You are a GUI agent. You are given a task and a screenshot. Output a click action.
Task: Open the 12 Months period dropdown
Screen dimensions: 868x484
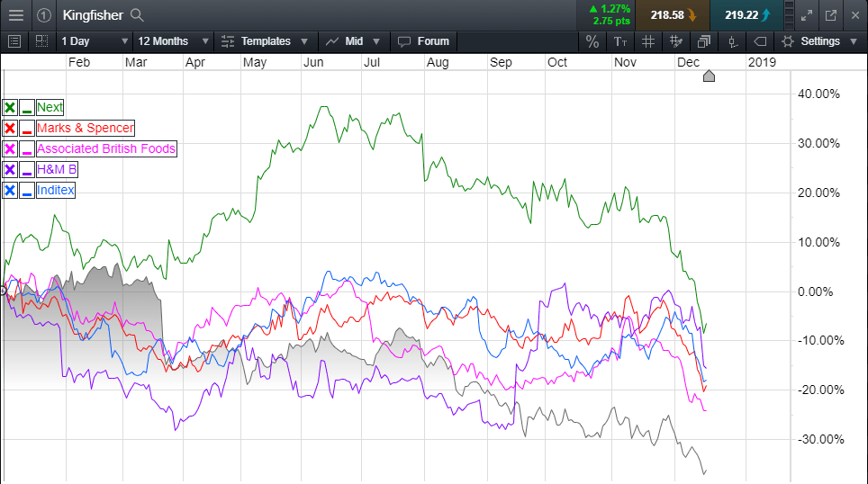coord(173,41)
